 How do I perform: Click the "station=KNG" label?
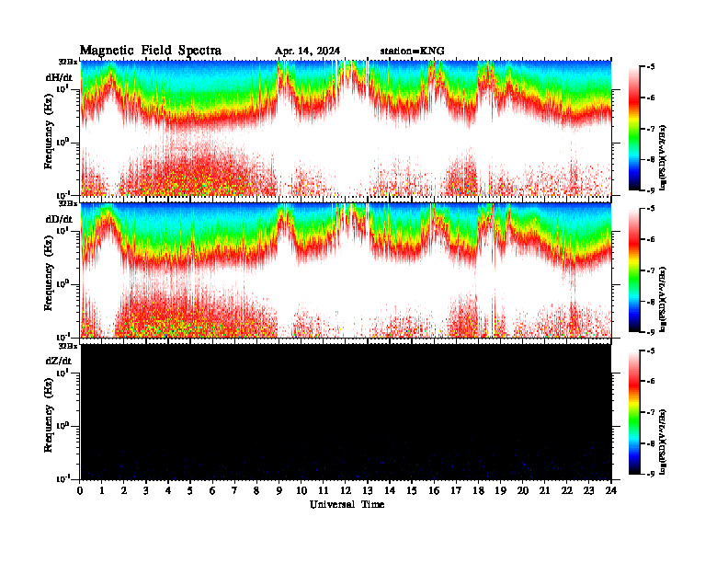(x=412, y=52)
